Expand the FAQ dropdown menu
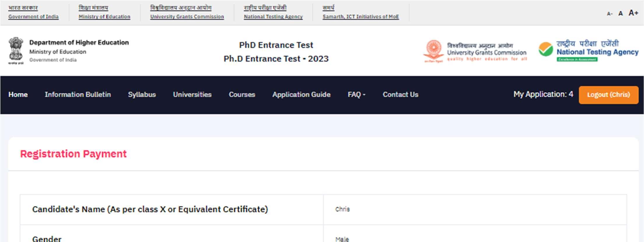Image resolution: width=644 pixels, height=242 pixels. tap(356, 94)
